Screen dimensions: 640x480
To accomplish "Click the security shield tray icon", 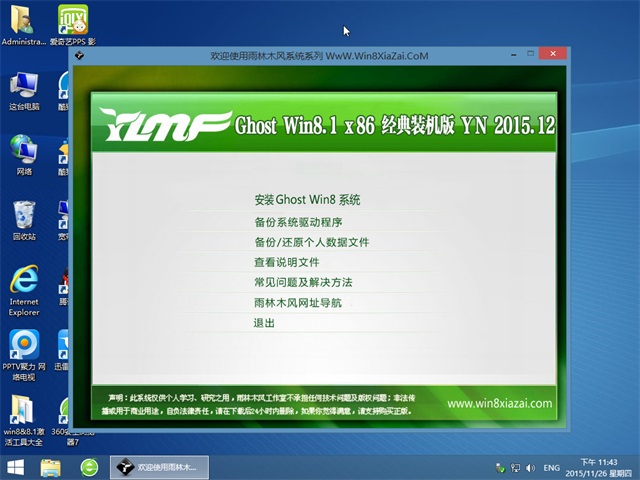I will pyautogui.click(x=500, y=468).
